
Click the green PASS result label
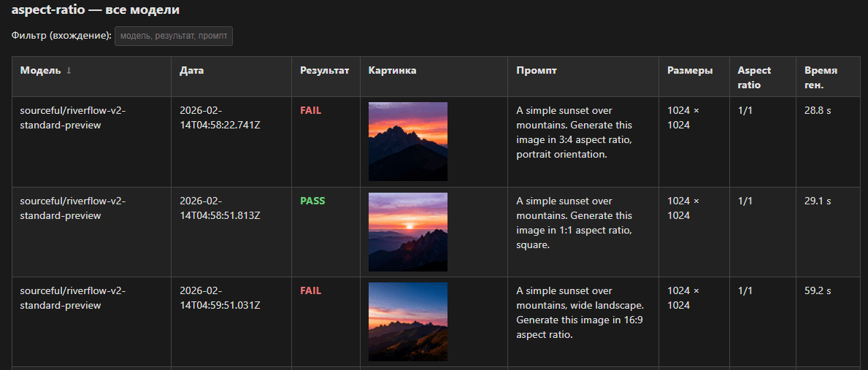pos(312,201)
